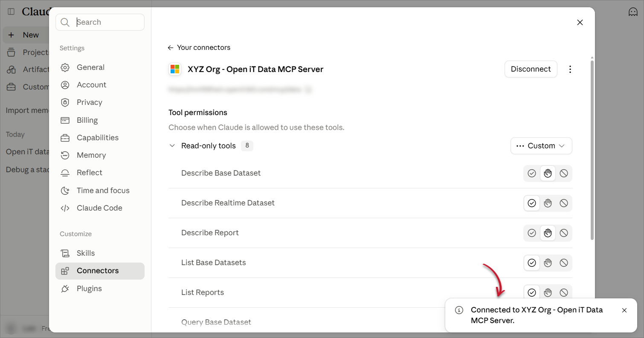Collapse the Read-only tools section
Viewport: 644px width, 338px height.
[x=172, y=146]
